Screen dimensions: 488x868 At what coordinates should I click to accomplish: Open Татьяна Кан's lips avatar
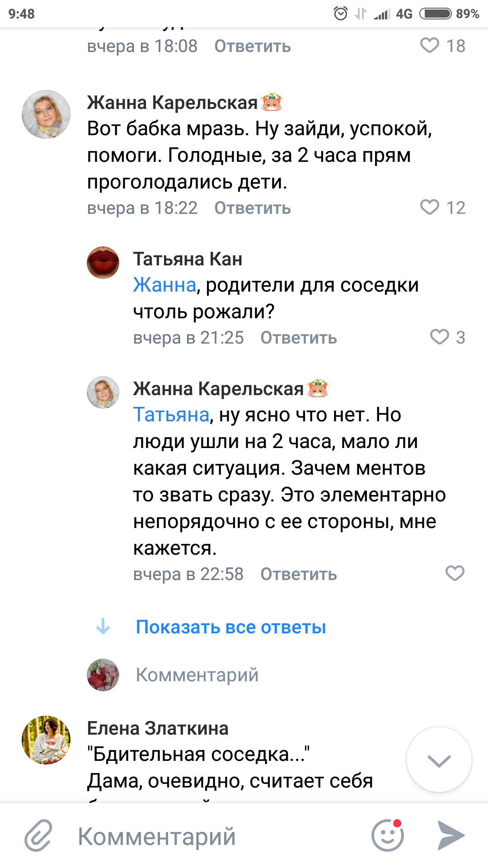coord(103,263)
